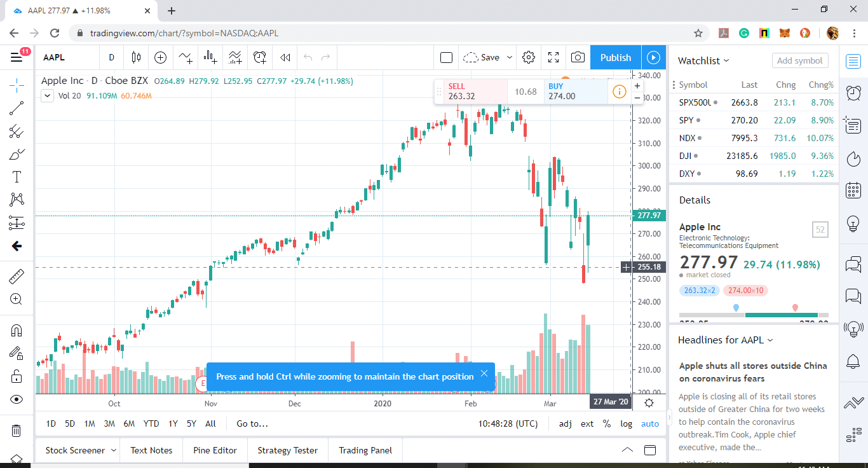Click the SELL 263.32 button

coord(475,92)
